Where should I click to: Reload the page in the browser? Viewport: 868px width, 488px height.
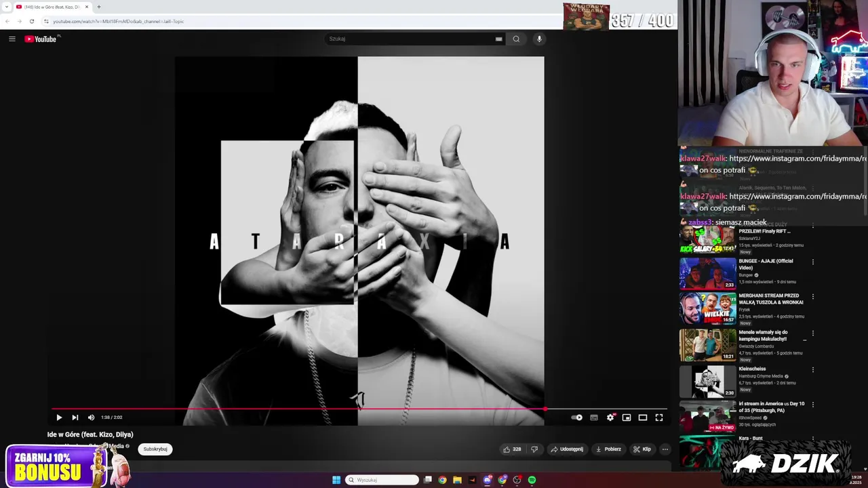point(31,21)
